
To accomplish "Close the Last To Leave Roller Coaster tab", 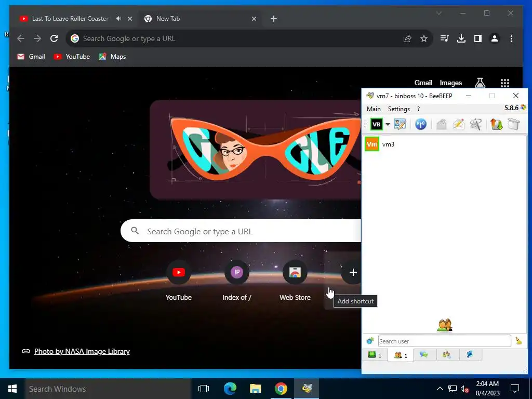I will [x=129, y=19].
